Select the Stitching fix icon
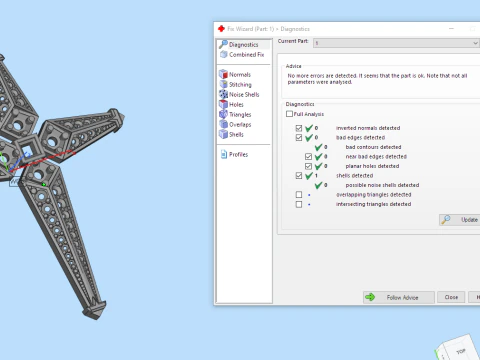The width and height of the screenshot is (480, 360). [x=223, y=84]
